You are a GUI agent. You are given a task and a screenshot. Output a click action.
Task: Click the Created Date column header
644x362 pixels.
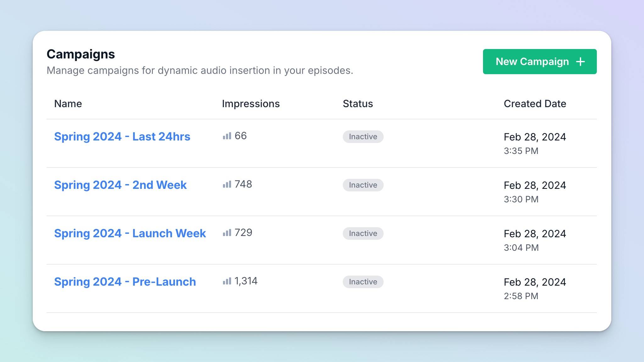535,104
